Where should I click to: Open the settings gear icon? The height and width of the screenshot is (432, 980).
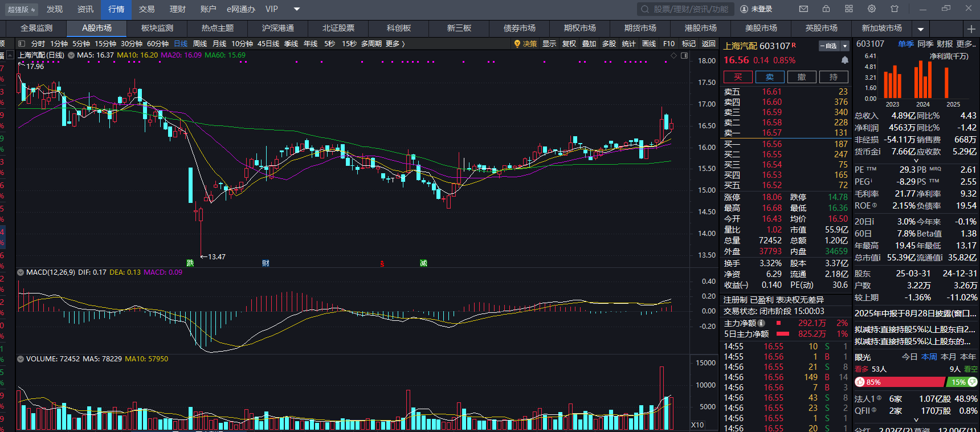click(872, 9)
